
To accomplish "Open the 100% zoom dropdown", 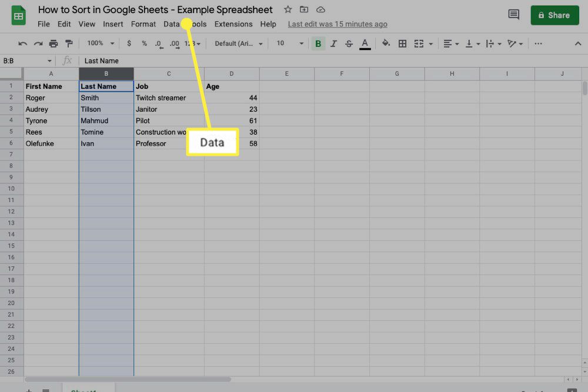I will click(101, 43).
